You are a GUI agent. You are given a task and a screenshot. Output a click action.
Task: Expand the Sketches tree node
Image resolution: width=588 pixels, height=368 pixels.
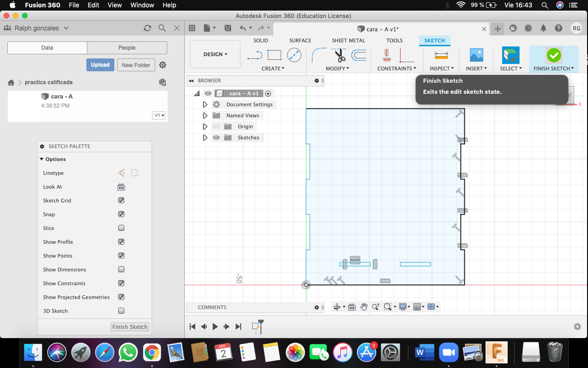coord(205,138)
